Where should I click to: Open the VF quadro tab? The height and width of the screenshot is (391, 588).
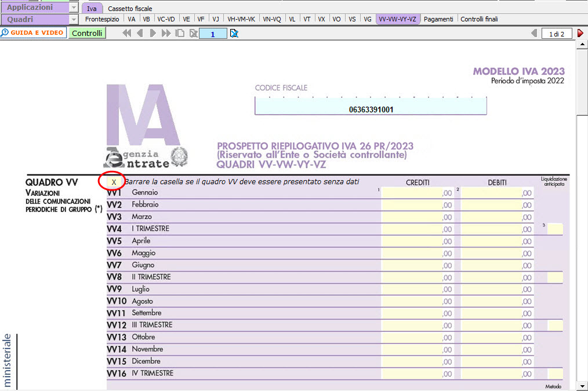tap(201, 19)
